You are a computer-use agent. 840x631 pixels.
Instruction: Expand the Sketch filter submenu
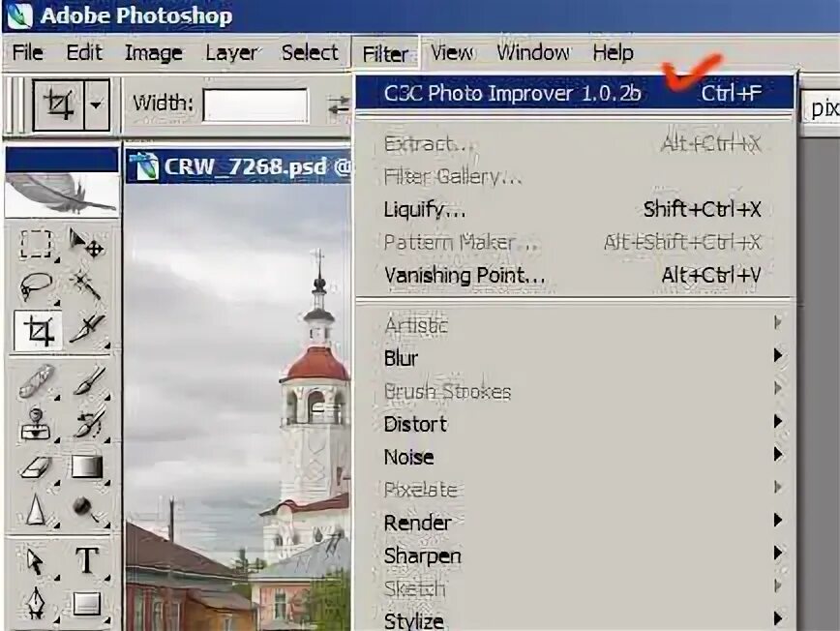[574, 588]
